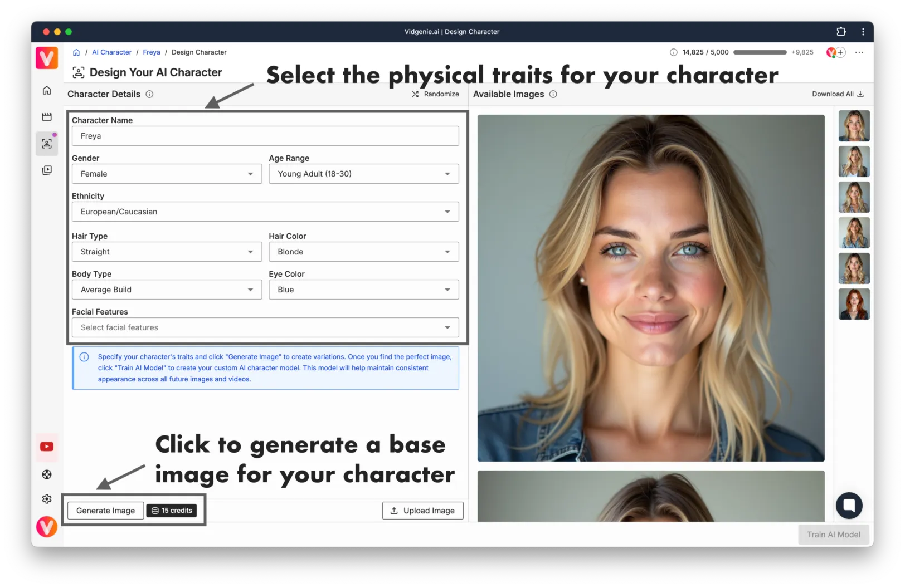Select the red-haired thumbnail in image strip
Image resolution: width=905 pixels, height=588 pixels.
854,304
